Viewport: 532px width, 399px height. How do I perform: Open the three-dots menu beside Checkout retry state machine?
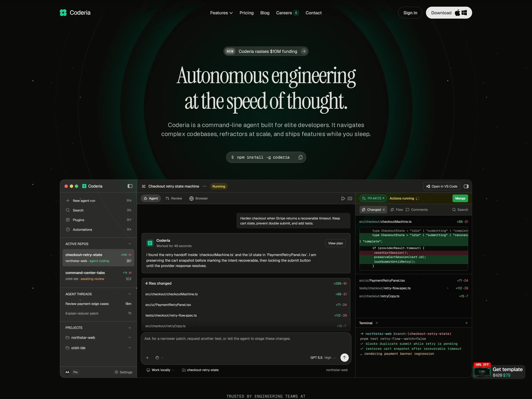point(204,186)
